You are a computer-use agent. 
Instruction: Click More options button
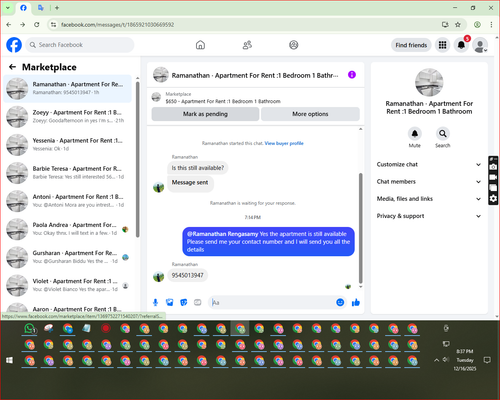pyautogui.click(x=310, y=114)
